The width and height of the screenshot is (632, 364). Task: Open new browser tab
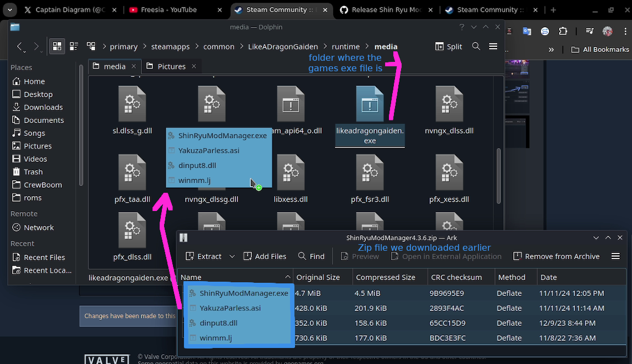pyautogui.click(x=553, y=10)
